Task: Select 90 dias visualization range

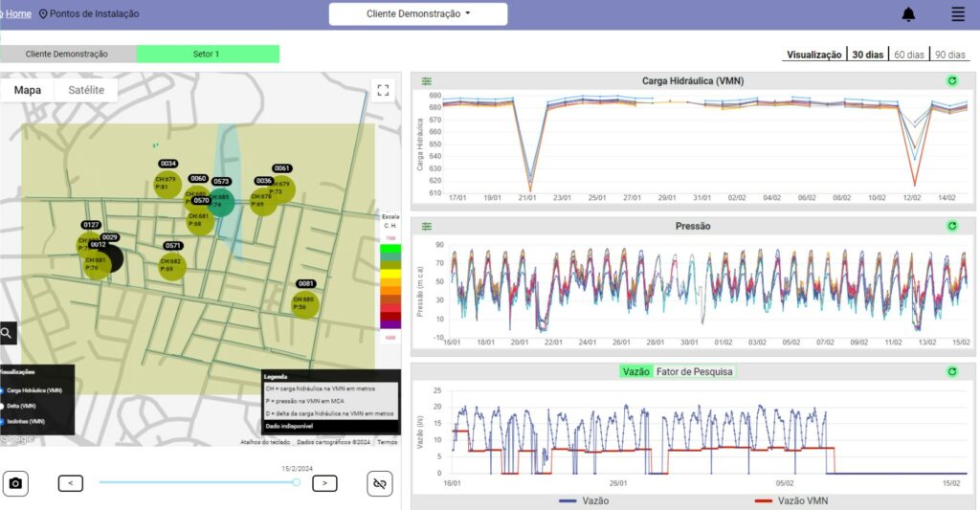Action: coord(950,55)
